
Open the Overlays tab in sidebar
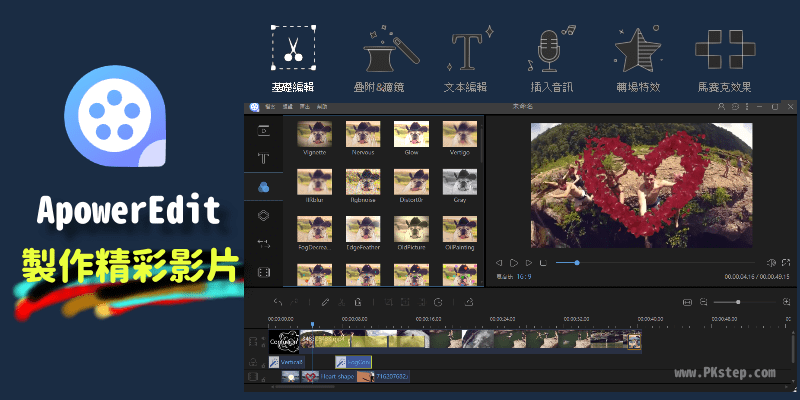(263, 215)
